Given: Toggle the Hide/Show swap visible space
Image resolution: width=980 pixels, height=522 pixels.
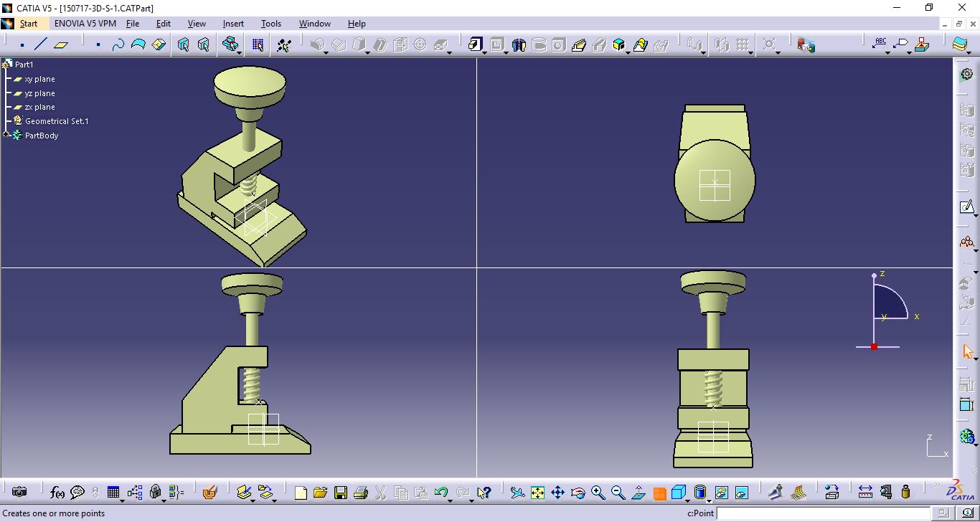Looking at the screenshot, I should point(740,493).
